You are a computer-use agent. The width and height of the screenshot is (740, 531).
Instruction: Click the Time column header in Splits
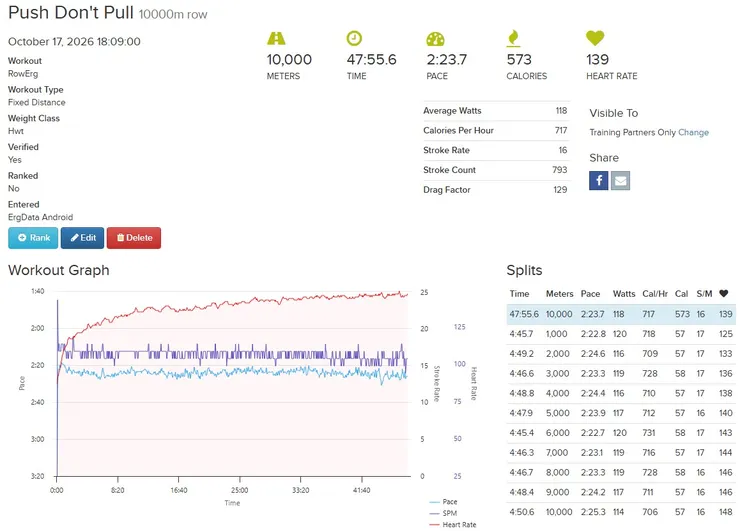[x=519, y=294]
